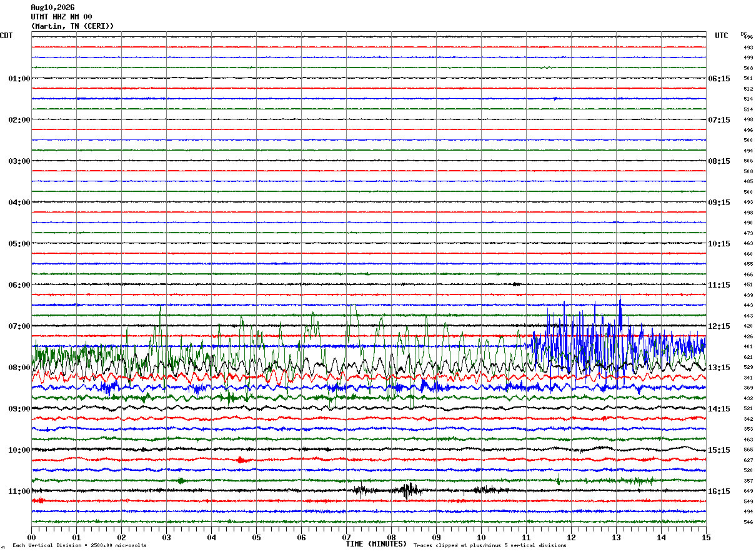The width and height of the screenshot is (756, 554).
Task: Select the CDT timezone label
Action: coord(6,36)
